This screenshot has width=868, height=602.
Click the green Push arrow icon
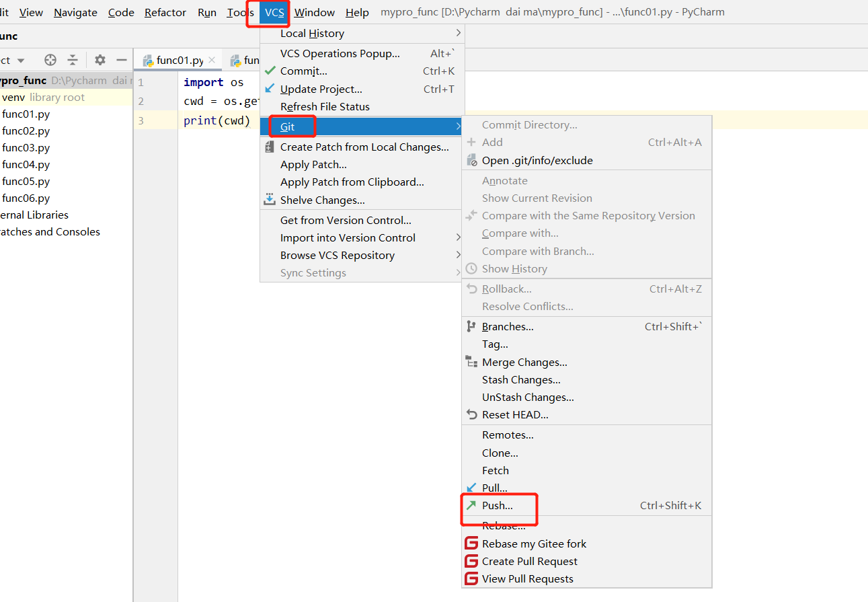point(471,505)
